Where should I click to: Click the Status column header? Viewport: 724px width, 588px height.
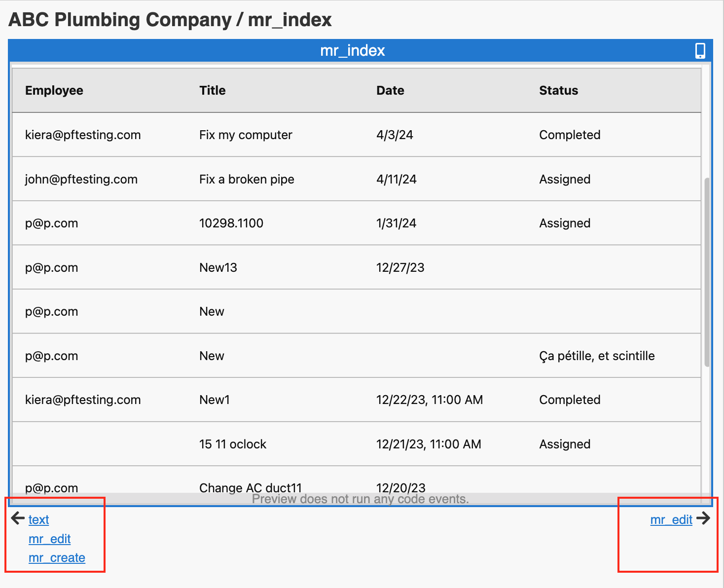[x=558, y=91]
